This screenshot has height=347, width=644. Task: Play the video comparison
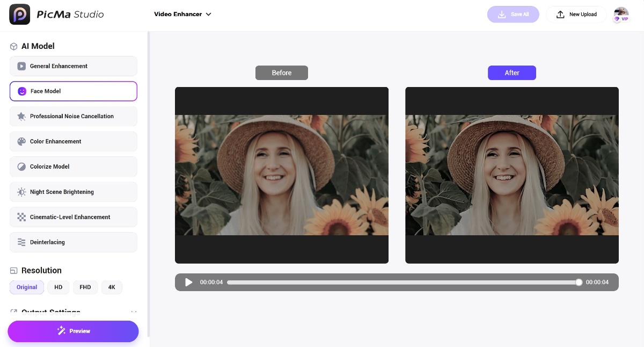tap(189, 283)
